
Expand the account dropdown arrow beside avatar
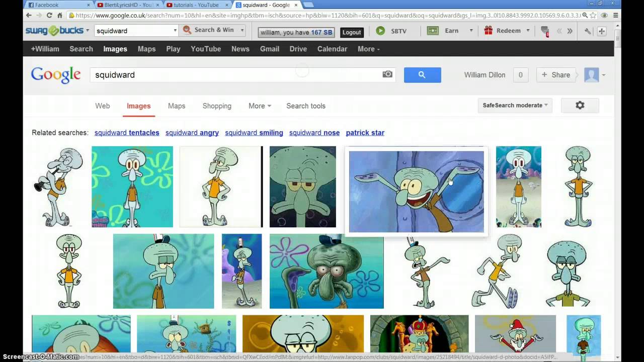(x=603, y=75)
